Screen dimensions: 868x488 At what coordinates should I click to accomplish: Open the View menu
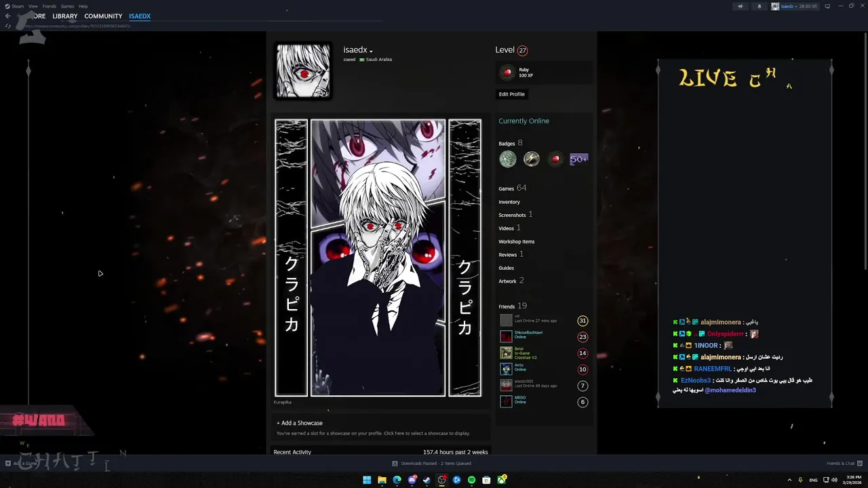33,6
